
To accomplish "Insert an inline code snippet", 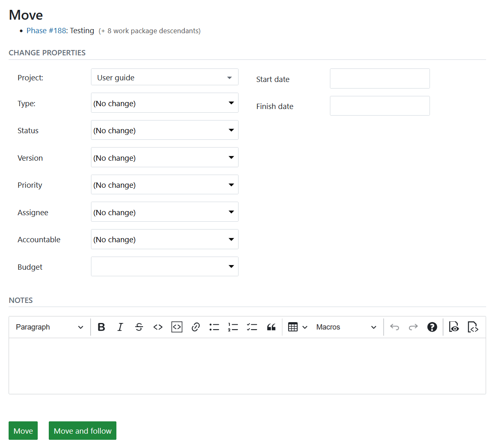I will point(158,327).
